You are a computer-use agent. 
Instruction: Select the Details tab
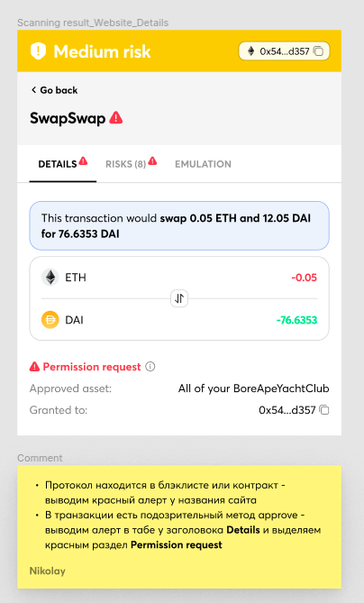pyautogui.click(x=58, y=164)
